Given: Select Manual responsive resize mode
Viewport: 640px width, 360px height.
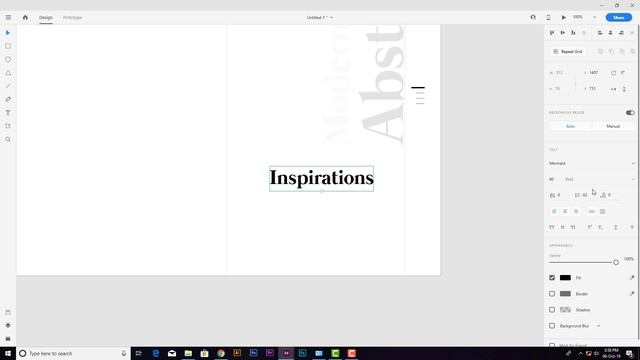Looking at the screenshot, I should 613,126.
